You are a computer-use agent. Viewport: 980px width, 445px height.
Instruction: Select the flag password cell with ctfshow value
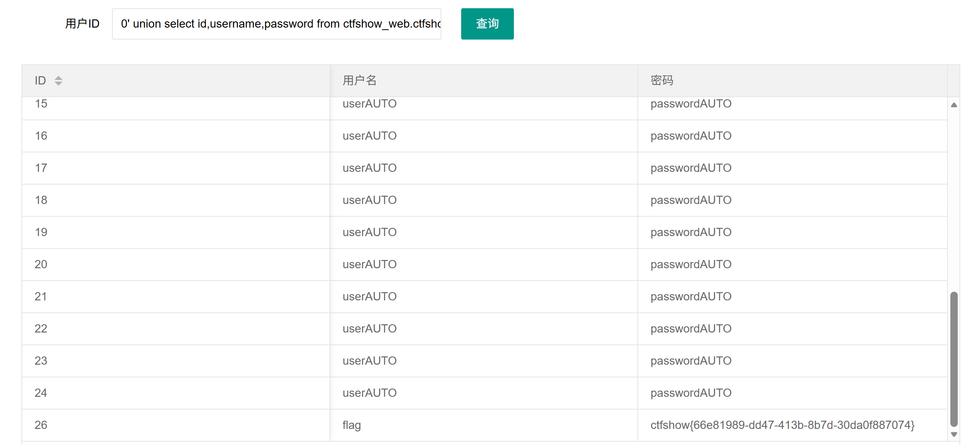(x=782, y=425)
